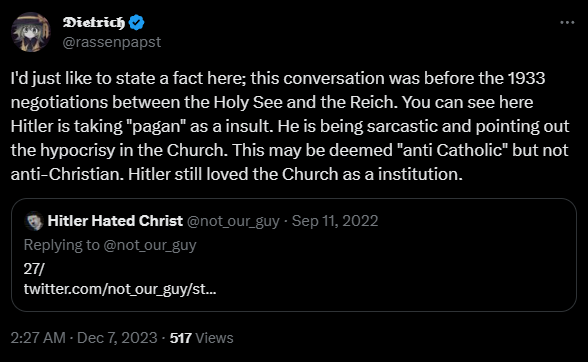The height and width of the screenshot is (362, 588).
Task: Click the Dec 7, 2023 date
Action: coord(117,338)
